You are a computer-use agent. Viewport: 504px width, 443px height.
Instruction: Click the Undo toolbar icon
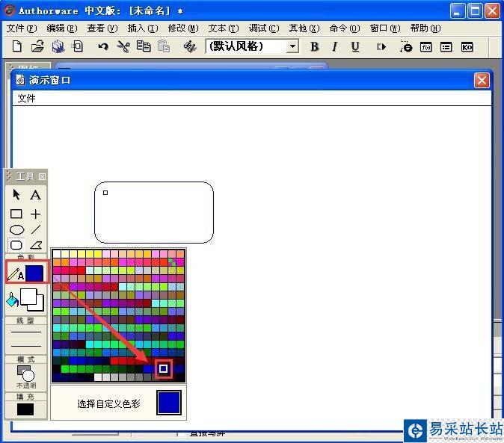coord(103,47)
